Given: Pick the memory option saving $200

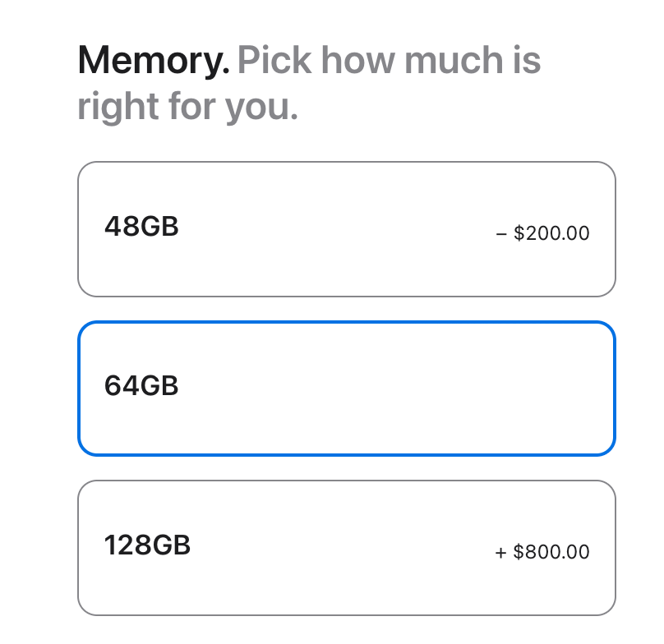Looking at the screenshot, I should [x=346, y=229].
